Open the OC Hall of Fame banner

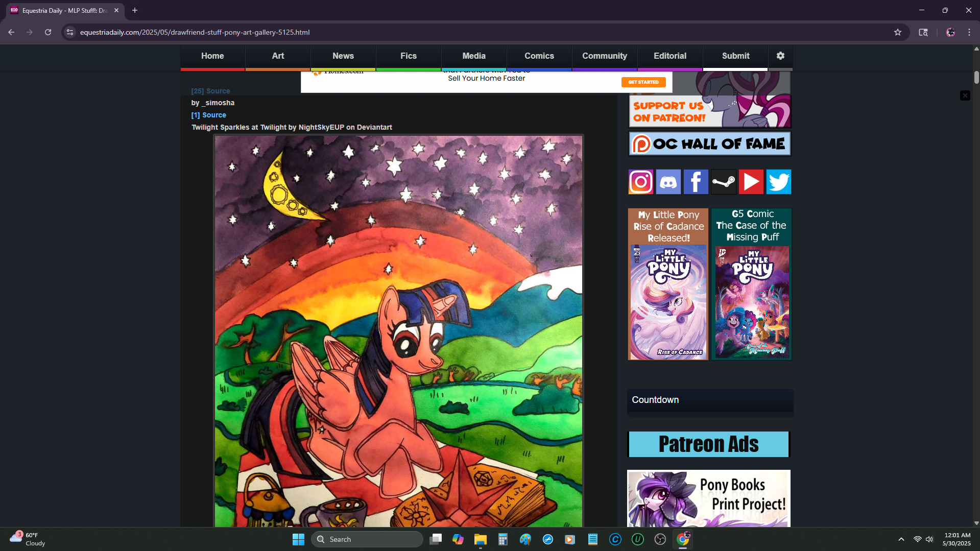[x=710, y=143]
